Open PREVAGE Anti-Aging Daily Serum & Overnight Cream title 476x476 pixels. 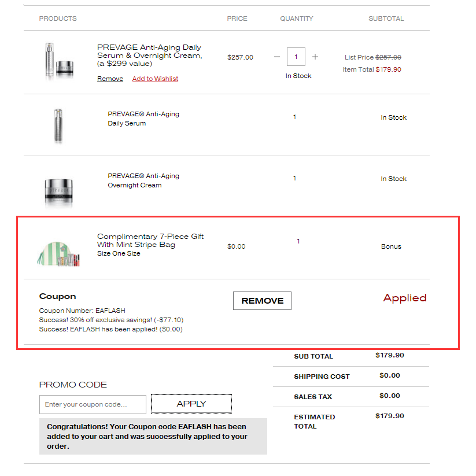click(149, 56)
